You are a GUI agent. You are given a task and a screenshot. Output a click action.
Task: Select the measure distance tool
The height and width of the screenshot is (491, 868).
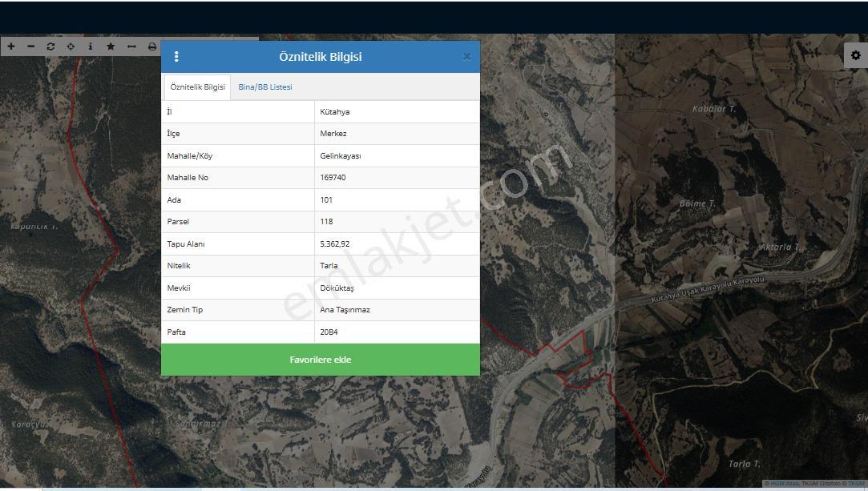[131, 46]
